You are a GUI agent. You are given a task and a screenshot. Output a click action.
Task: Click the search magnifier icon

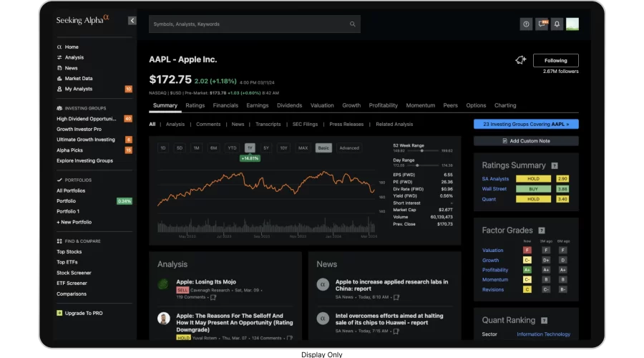point(352,24)
